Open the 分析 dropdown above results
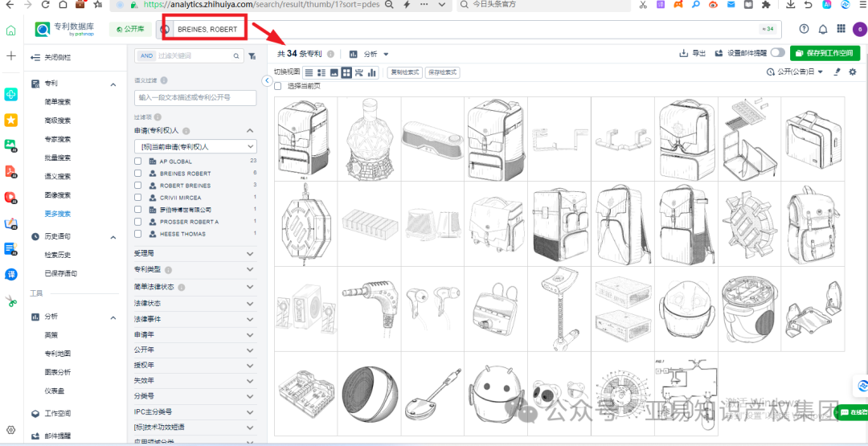This screenshot has height=446, width=868. 369,54
